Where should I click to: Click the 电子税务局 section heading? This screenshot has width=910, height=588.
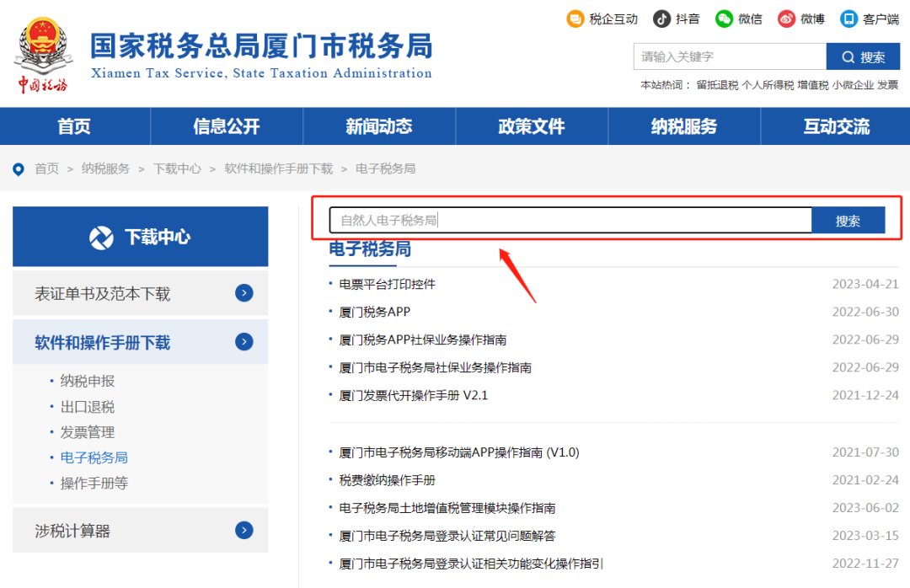pos(370,249)
